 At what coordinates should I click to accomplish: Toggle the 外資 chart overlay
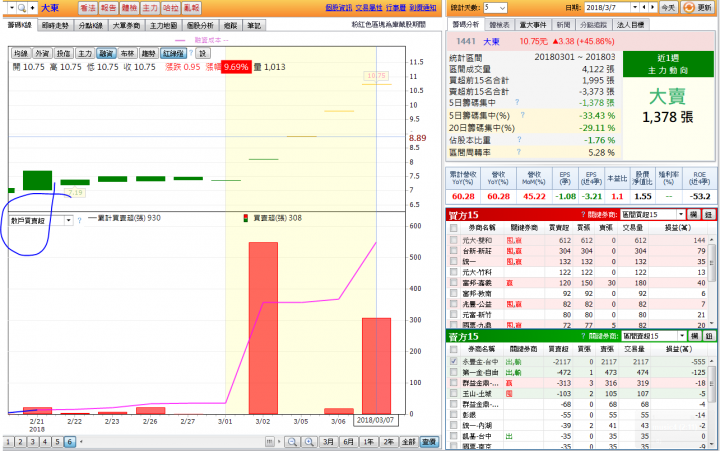42,54
